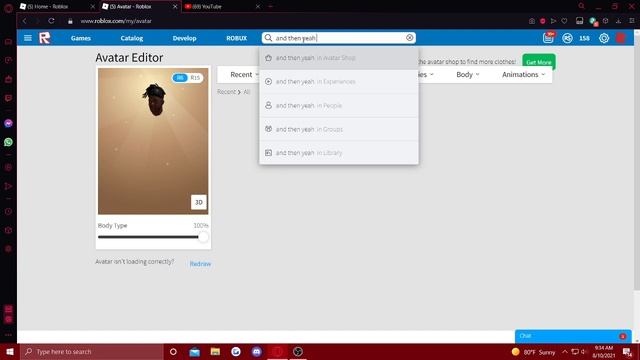Expand the Body dropdown tab
Viewport: 640px width, 360px height.
pos(468,75)
